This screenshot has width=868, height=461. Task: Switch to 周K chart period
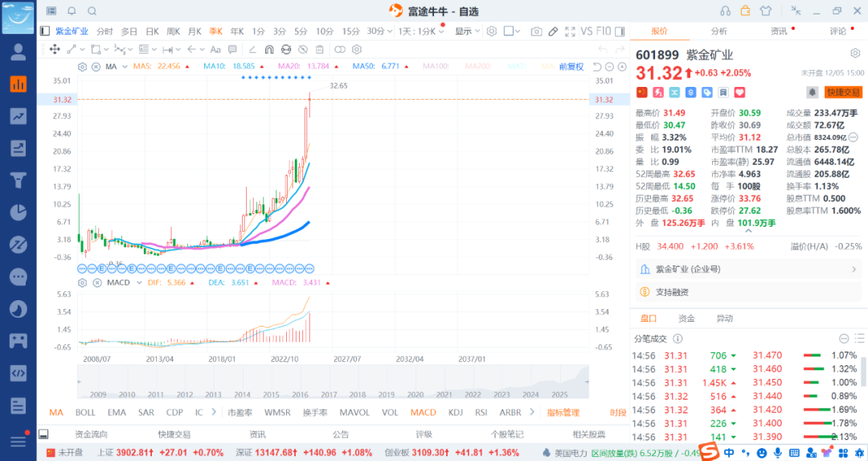pos(174,31)
